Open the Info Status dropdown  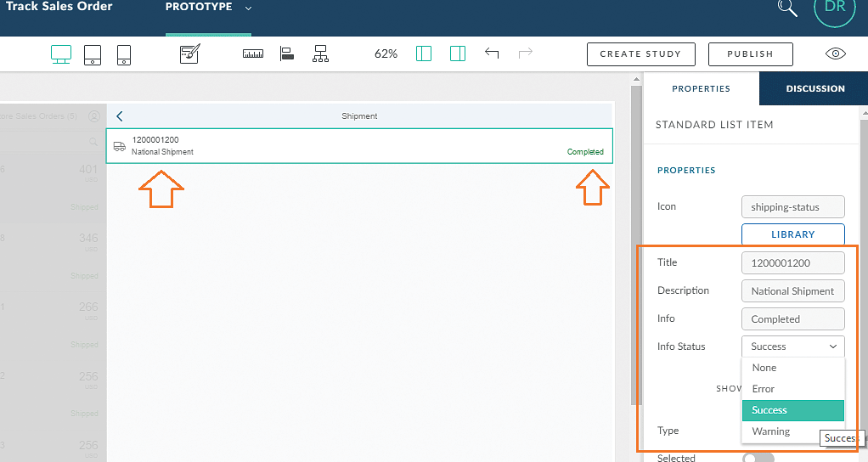[x=792, y=346]
